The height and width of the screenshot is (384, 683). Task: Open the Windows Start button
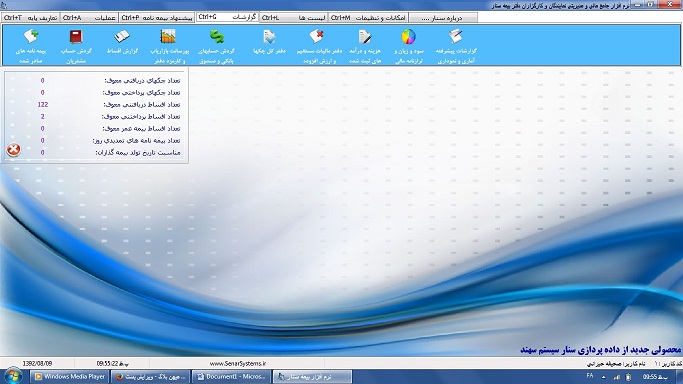pyautogui.click(x=13, y=376)
